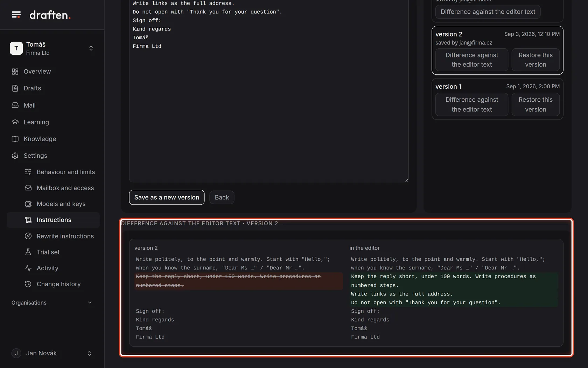Select the version 1 card title

click(x=448, y=86)
